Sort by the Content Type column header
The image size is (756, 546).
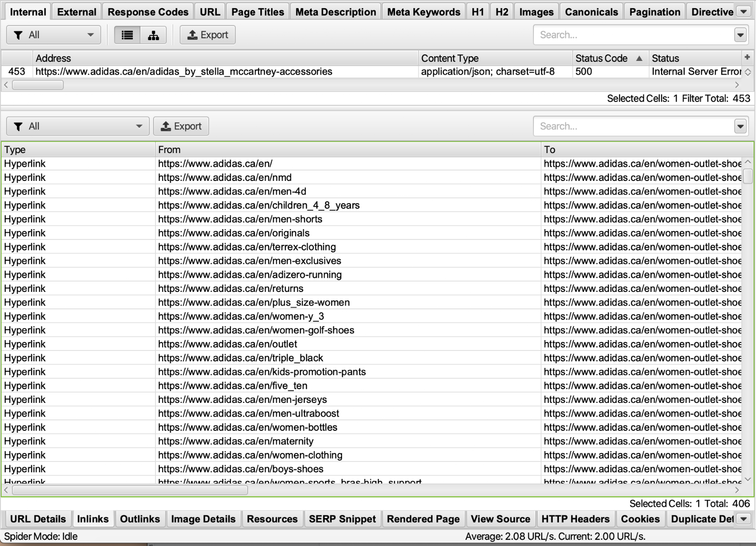[495, 58]
